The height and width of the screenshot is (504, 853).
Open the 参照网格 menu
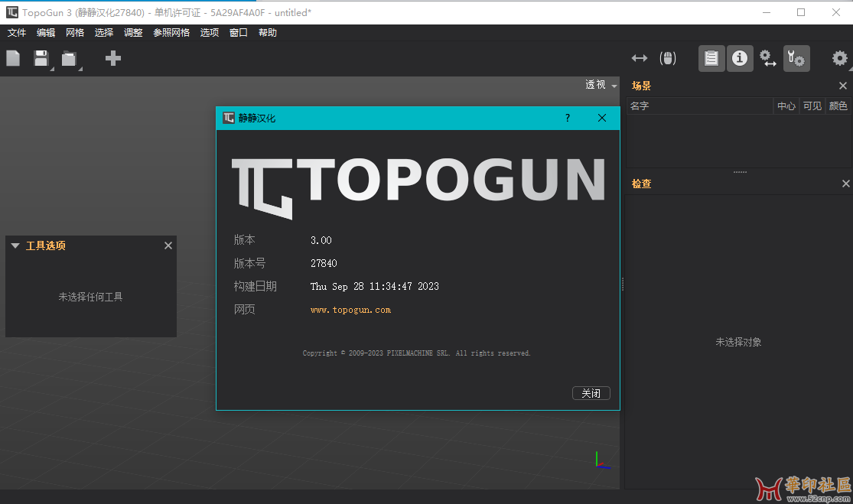pos(171,33)
